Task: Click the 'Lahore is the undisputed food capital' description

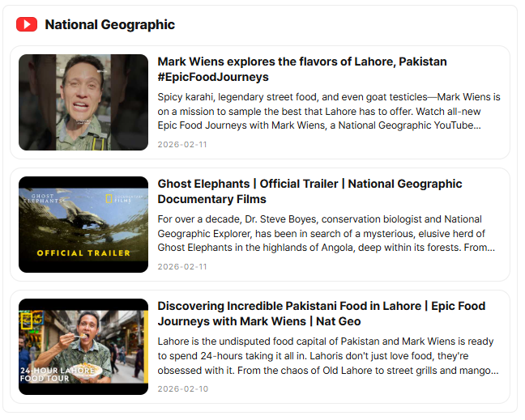Action: (329, 355)
